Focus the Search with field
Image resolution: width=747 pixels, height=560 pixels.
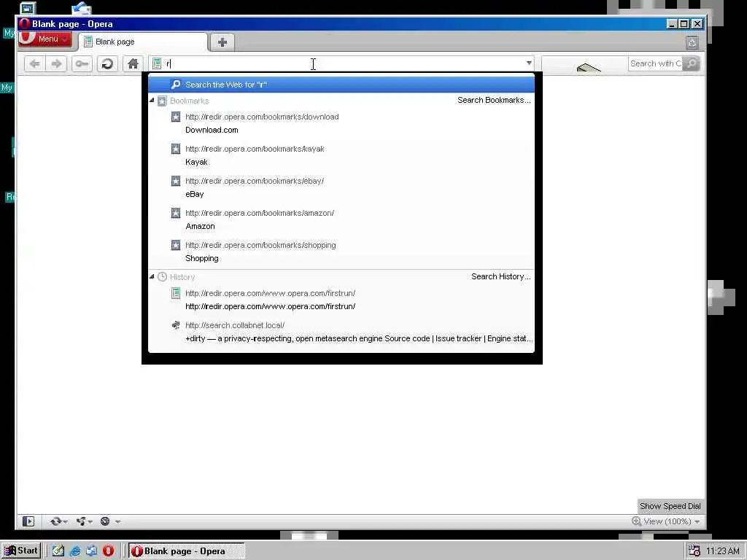point(656,63)
